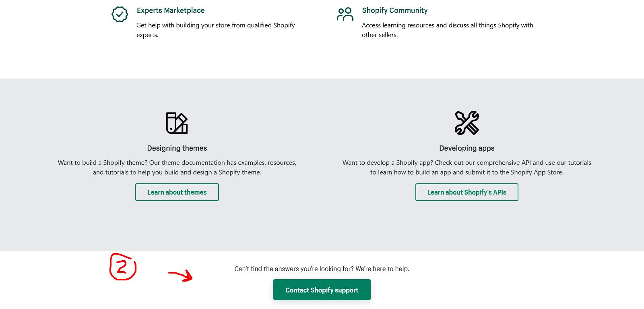Click the Developing apps wrench-and-screwdriver icon
This screenshot has width=644, height=309.
point(466,123)
